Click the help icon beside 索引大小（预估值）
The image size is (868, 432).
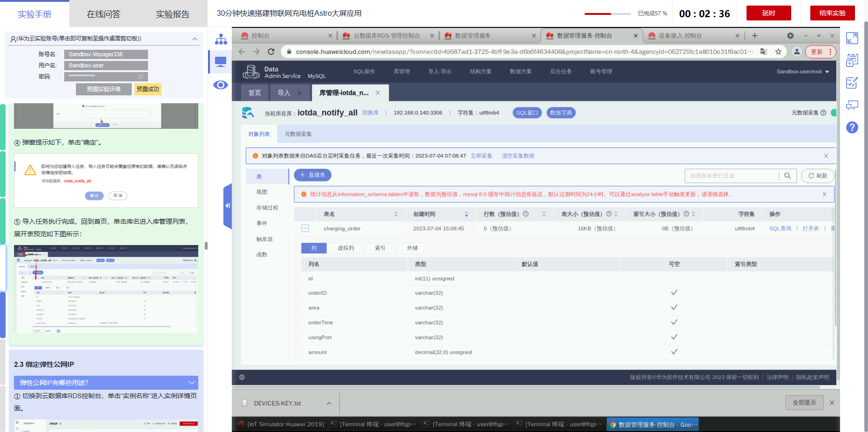pyautogui.click(x=686, y=214)
